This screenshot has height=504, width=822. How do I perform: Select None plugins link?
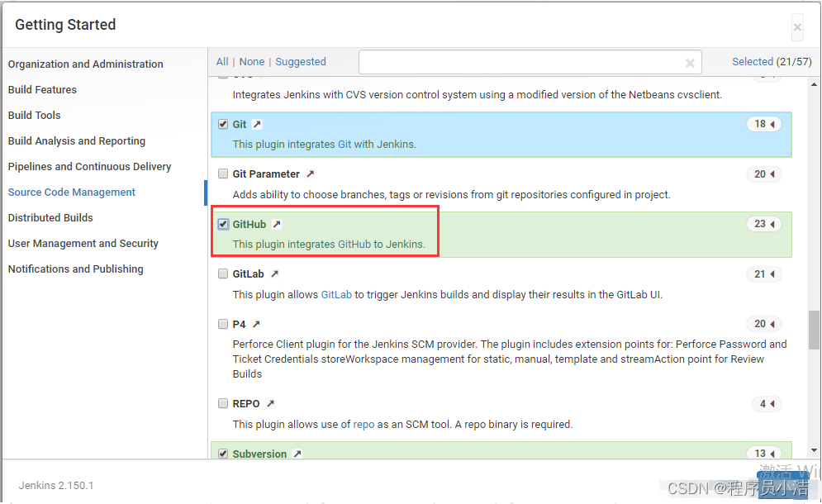click(252, 62)
